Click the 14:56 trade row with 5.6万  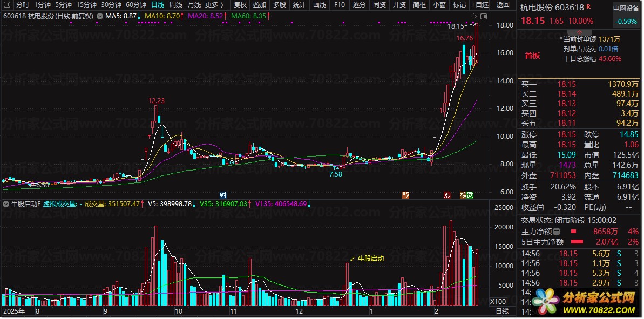pyautogui.click(x=579, y=254)
